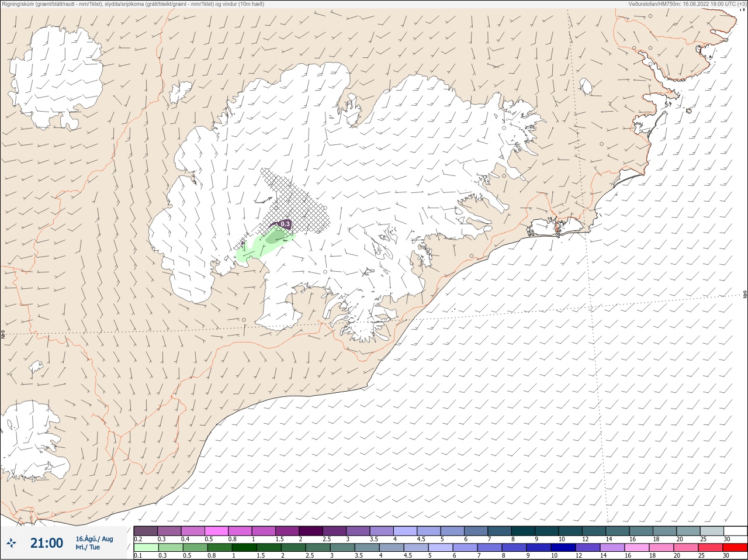748x560 pixels.
Task: Select the dusky purple swatch starting the top legend row
Action: (146, 531)
